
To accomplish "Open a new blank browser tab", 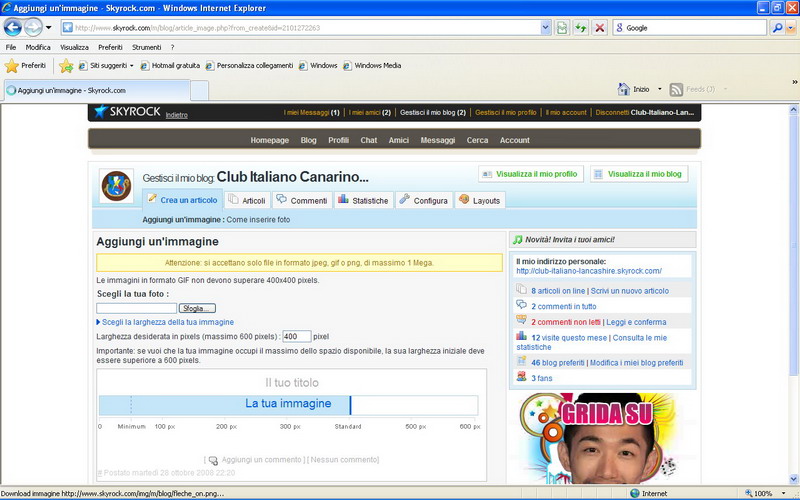I will [x=199, y=91].
